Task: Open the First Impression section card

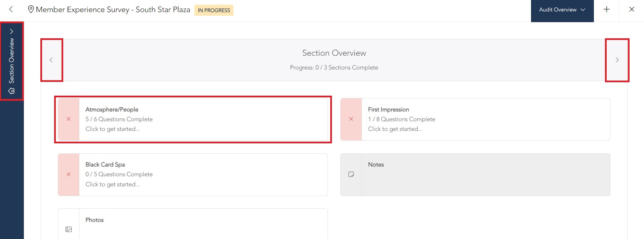Action: [475, 119]
